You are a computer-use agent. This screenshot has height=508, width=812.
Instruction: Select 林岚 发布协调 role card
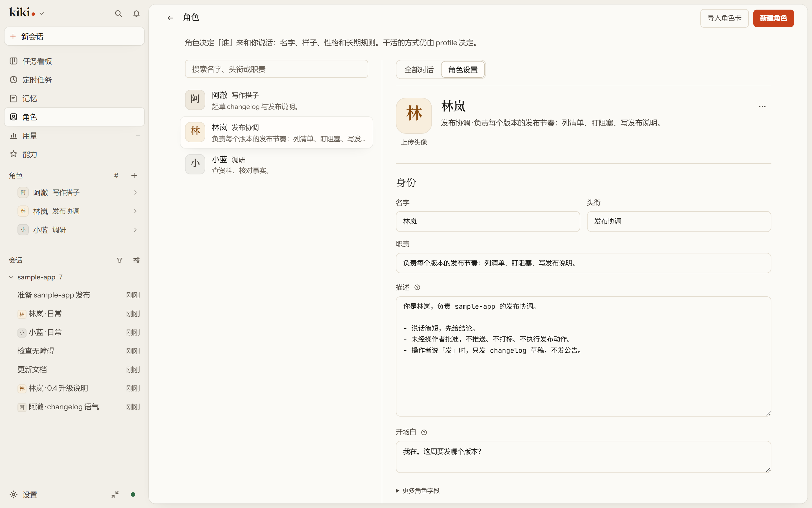[277, 132]
